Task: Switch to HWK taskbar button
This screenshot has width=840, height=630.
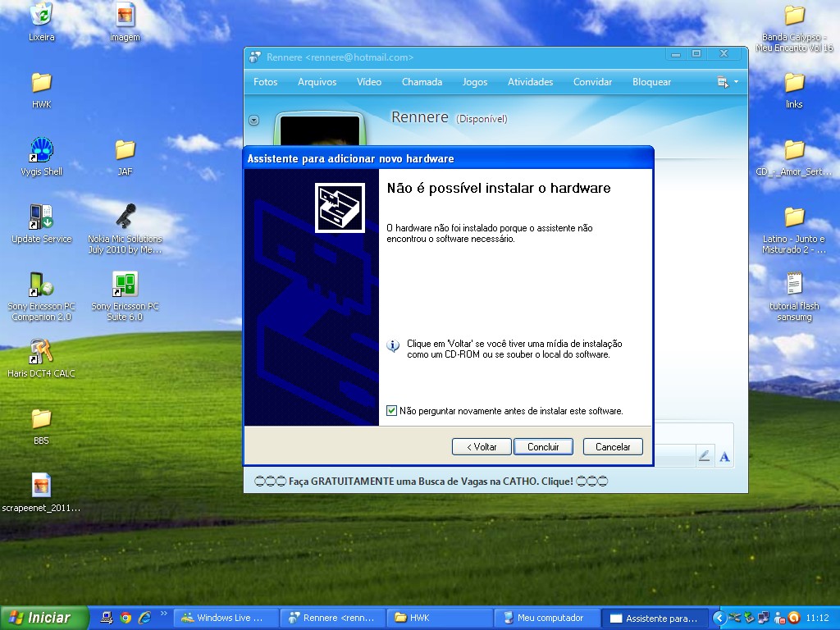Action: 440,619
